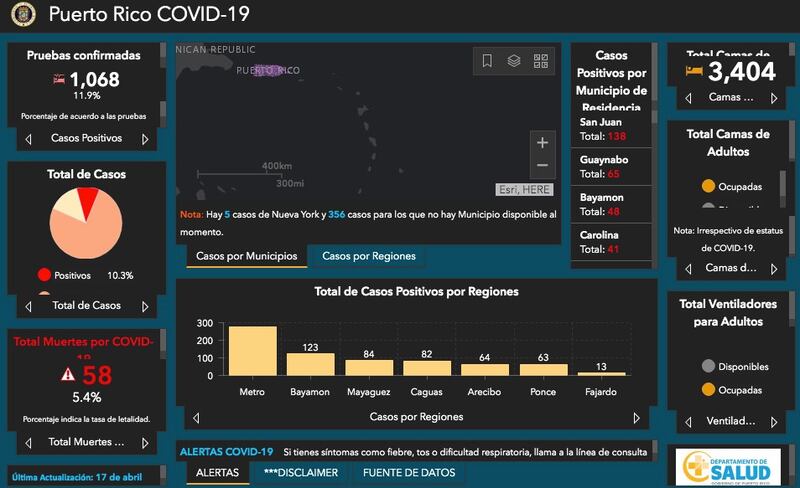Switch to Casos por Regiones tab
This screenshot has height=488, width=800.
pos(368,256)
